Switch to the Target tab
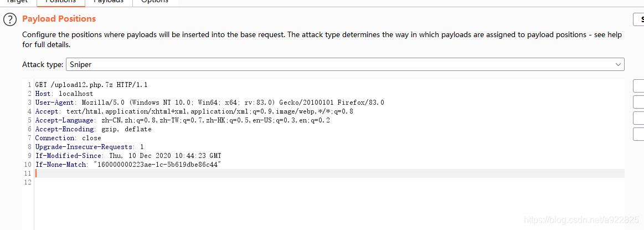Image resolution: width=644 pixels, height=230 pixels. [x=17, y=2]
